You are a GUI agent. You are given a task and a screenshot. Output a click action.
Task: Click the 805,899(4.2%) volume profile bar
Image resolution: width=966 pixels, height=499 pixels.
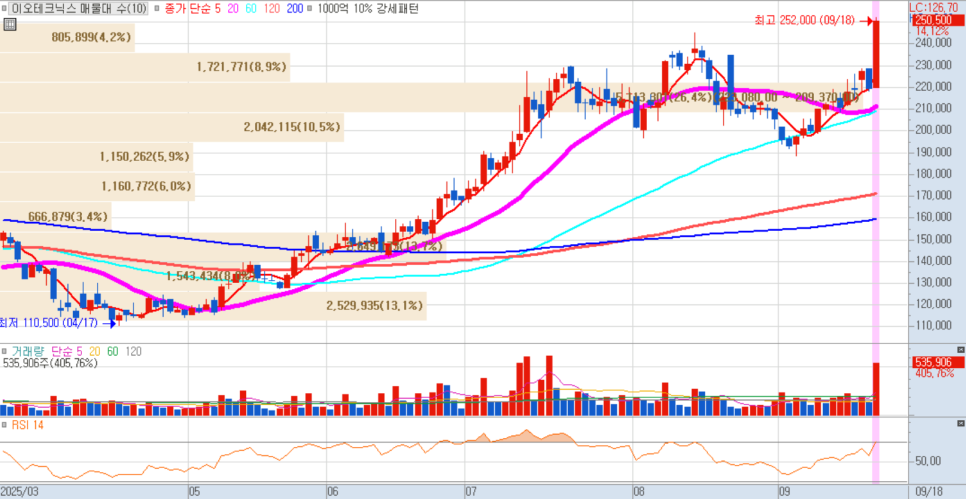67,37
